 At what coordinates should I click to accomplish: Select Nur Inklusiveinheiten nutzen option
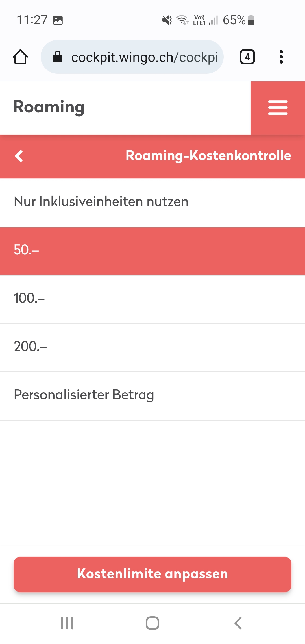[152, 202]
